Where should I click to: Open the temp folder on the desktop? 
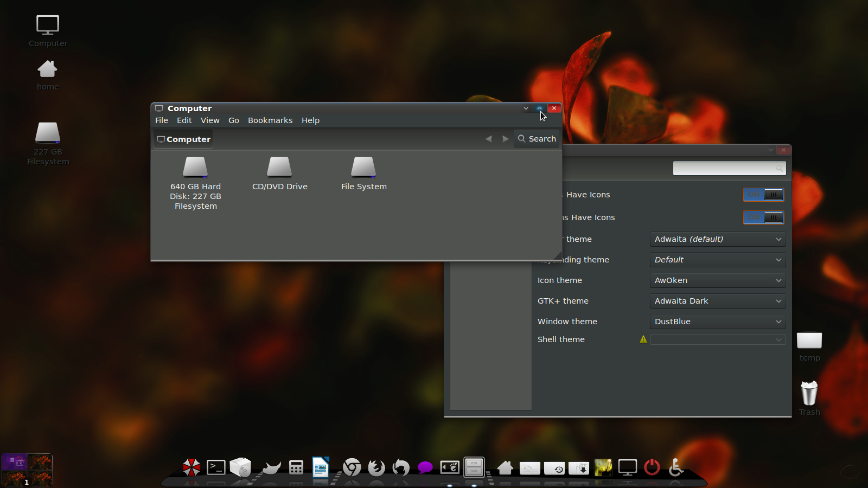coord(809,347)
